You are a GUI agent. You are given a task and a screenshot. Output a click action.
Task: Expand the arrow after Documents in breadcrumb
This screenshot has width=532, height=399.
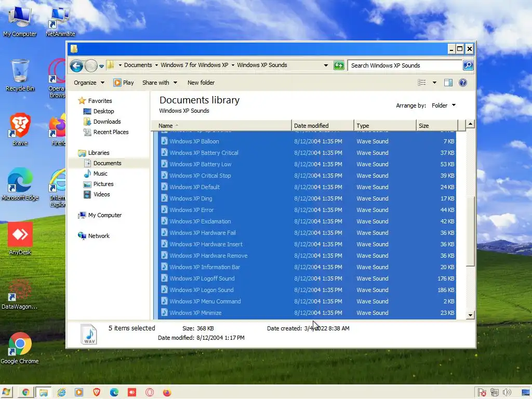(x=156, y=65)
